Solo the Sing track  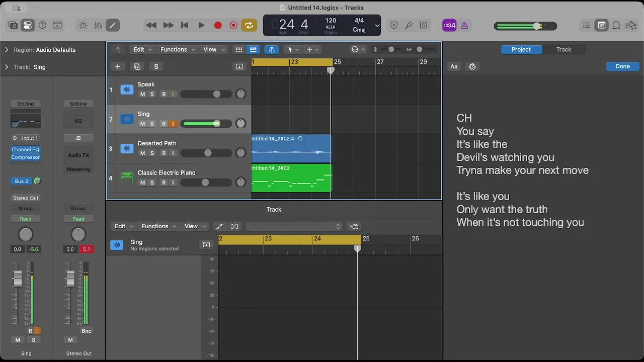(152, 124)
